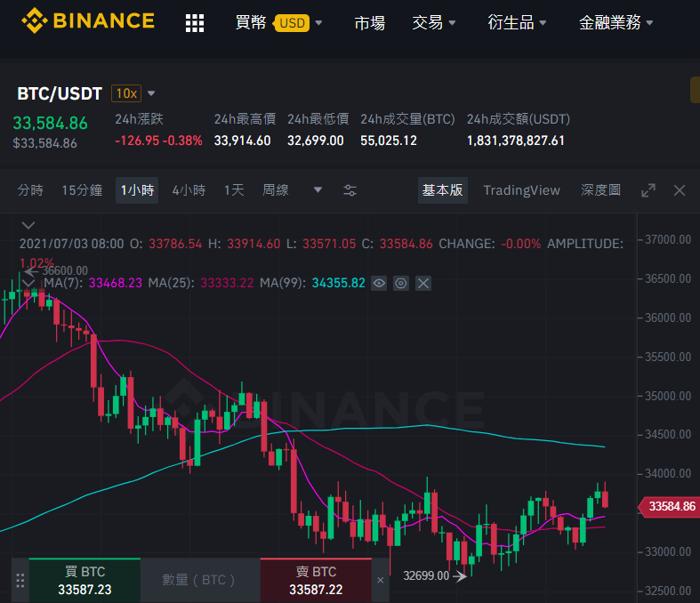Expand the 買幣 USD dropdown arrow
The width and height of the screenshot is (700, 603).
318,23
